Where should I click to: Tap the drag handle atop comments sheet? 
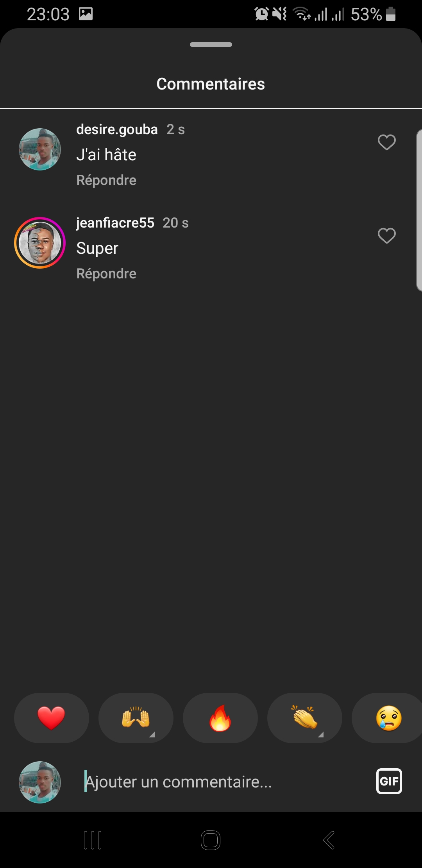[x=211, y=45]
